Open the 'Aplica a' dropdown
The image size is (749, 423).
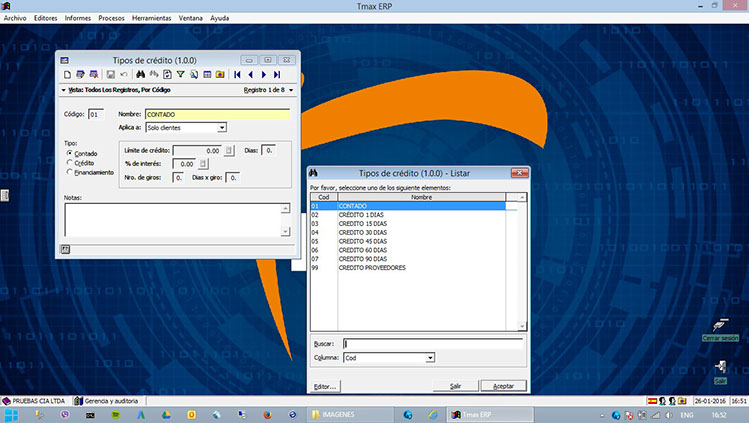(x=222, y=128)
